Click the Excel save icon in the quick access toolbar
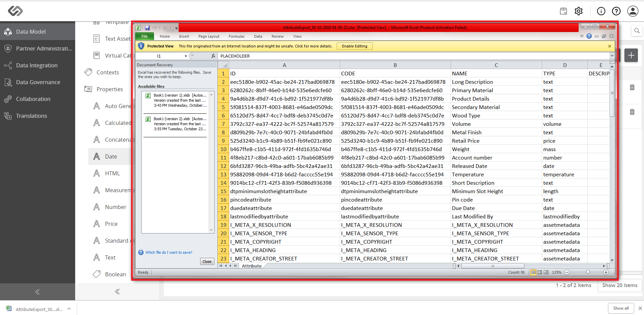This screenshot has height=315, width=644. [147, 28]
